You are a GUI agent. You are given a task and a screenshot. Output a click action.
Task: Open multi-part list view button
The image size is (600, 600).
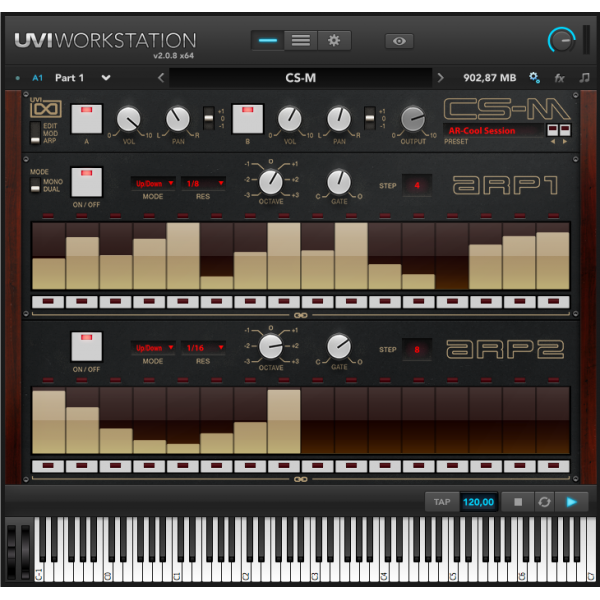click(301, 40)
